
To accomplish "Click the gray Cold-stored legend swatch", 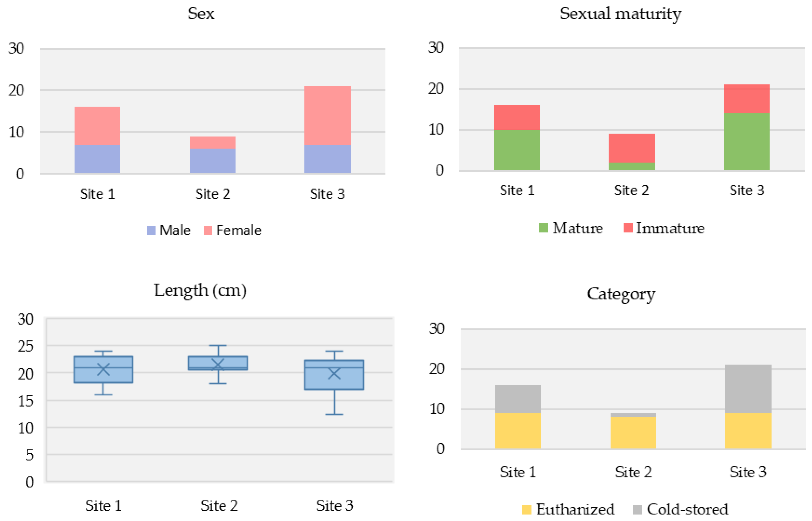I will (637, 510).
